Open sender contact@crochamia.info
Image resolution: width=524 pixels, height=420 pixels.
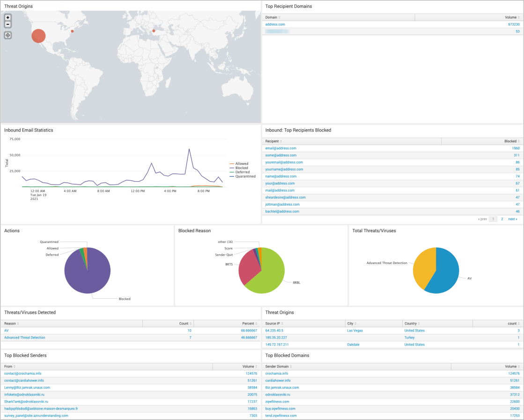(23, 374)
